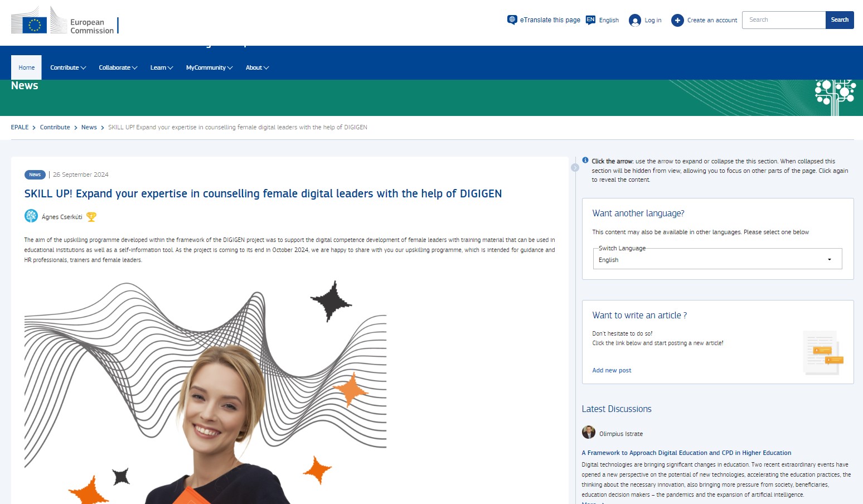
Task: Click the Search button
Action: 840,20
